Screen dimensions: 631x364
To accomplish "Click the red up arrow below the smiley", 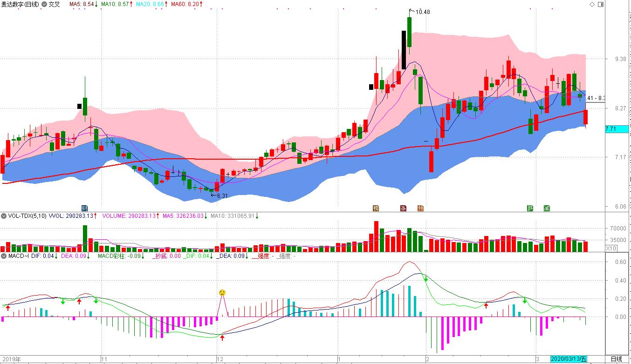I will click(222, 337).
